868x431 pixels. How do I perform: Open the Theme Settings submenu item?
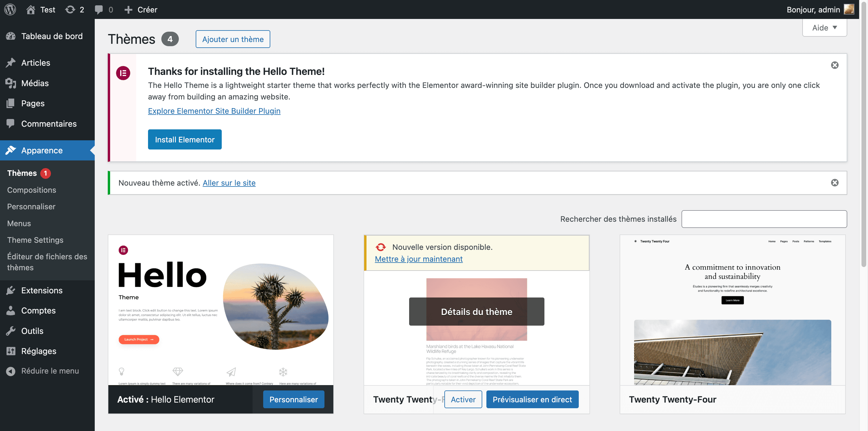tap(36, 240)
